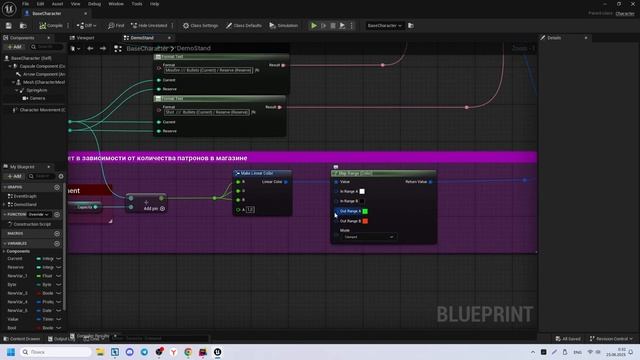Click the Browse to asset icon beside Save

coord(23,26)
